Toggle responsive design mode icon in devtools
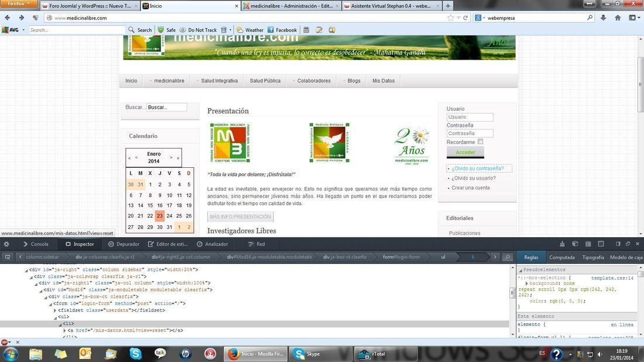The height and width of the screenshot is (362, 644). 601,244
